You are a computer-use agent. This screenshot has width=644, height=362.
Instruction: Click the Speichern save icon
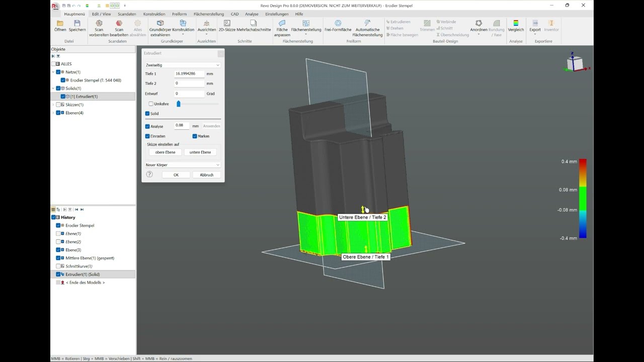[77, 24]
